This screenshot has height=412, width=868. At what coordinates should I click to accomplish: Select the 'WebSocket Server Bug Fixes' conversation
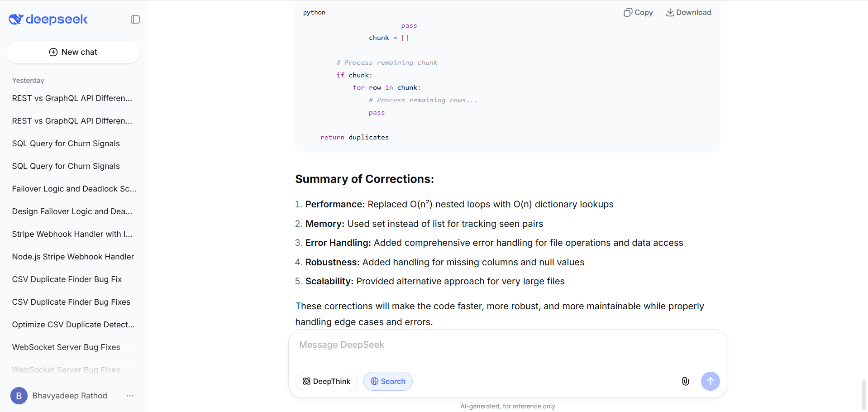(x=66, y=347)
